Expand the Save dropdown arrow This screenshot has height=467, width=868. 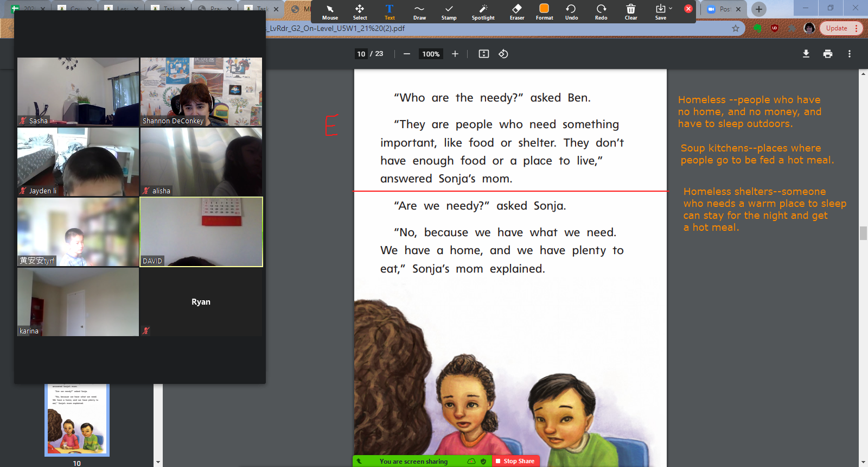(671, 9)
